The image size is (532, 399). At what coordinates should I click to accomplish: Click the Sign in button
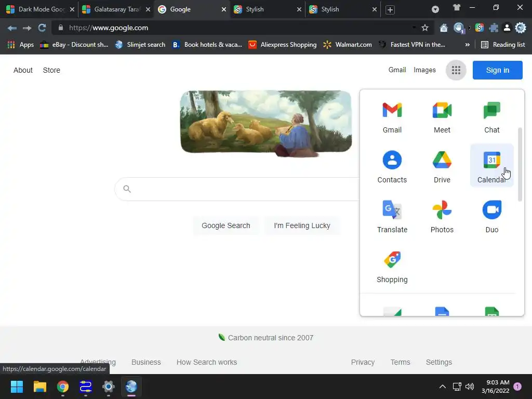click(x=497, y=70)
